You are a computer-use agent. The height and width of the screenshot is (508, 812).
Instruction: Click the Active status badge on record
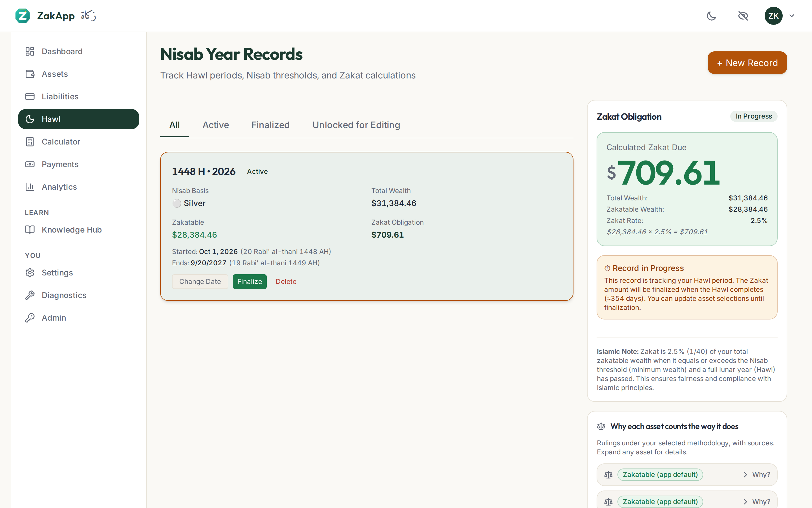(x=257, y=171)
